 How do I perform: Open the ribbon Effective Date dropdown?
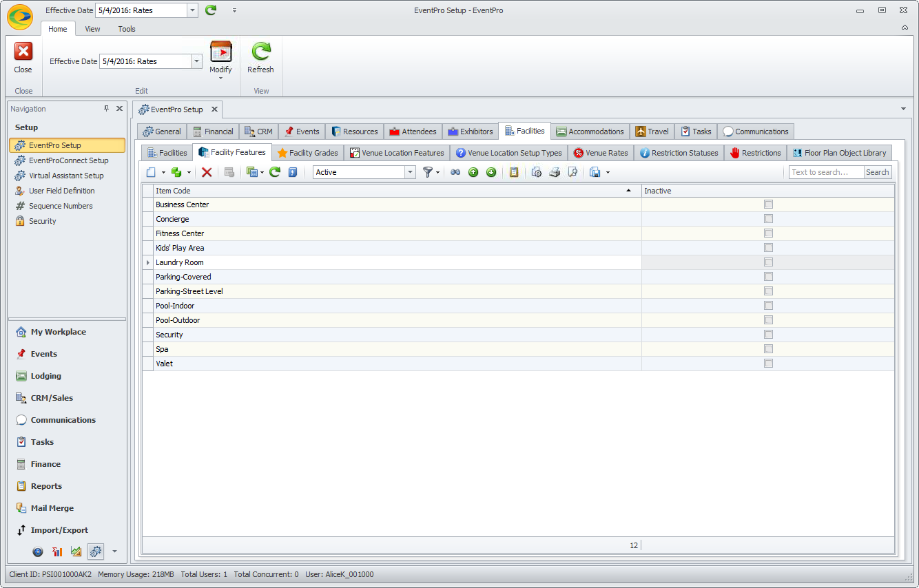(196, 61)
